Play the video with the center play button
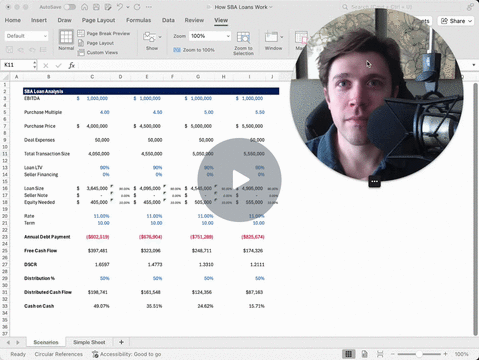Image resolution: width=479 pixels, height=360 pixels. pos(239,180)
